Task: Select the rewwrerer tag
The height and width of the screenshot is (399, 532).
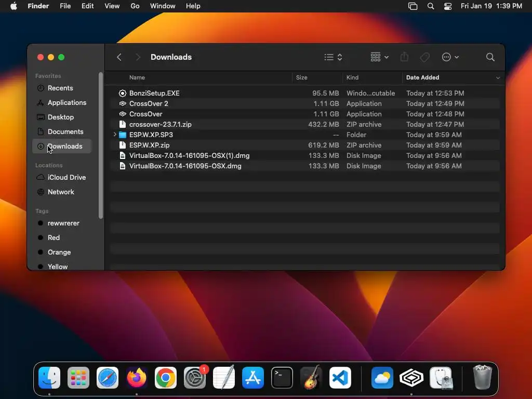Action: [x=62, y=223]
